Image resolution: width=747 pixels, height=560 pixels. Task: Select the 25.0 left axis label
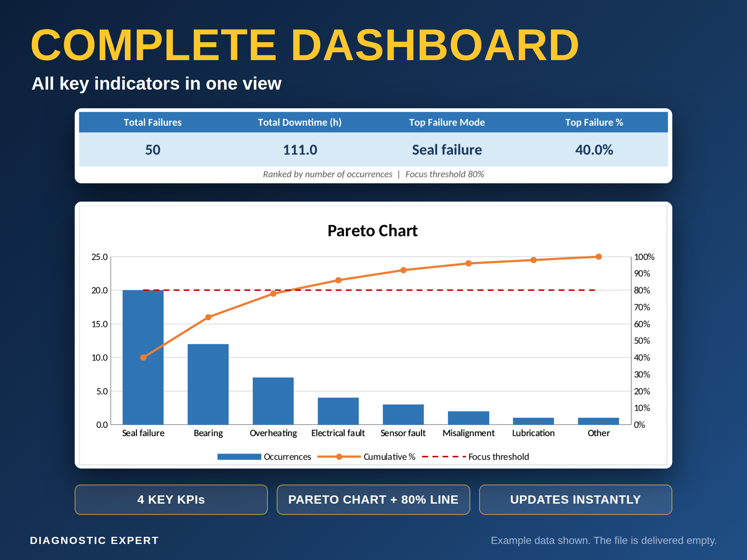coord(99,257)
